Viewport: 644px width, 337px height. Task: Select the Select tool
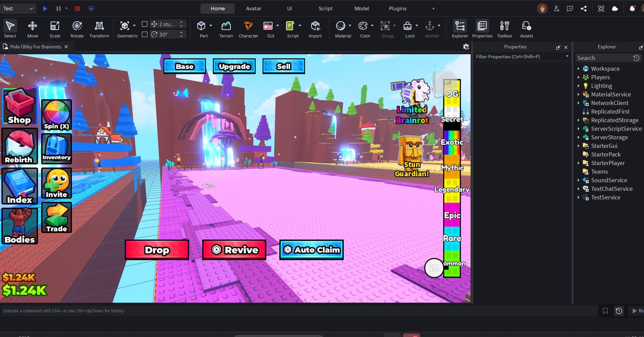point(10,29)
